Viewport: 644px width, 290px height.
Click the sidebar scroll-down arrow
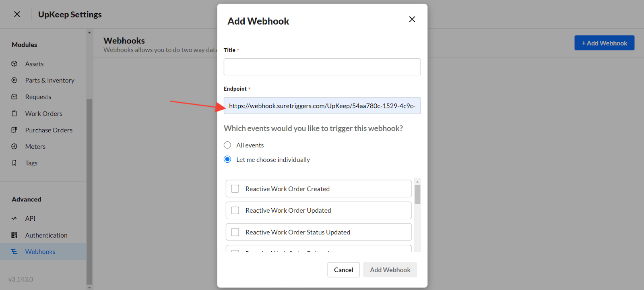[89, 287]
